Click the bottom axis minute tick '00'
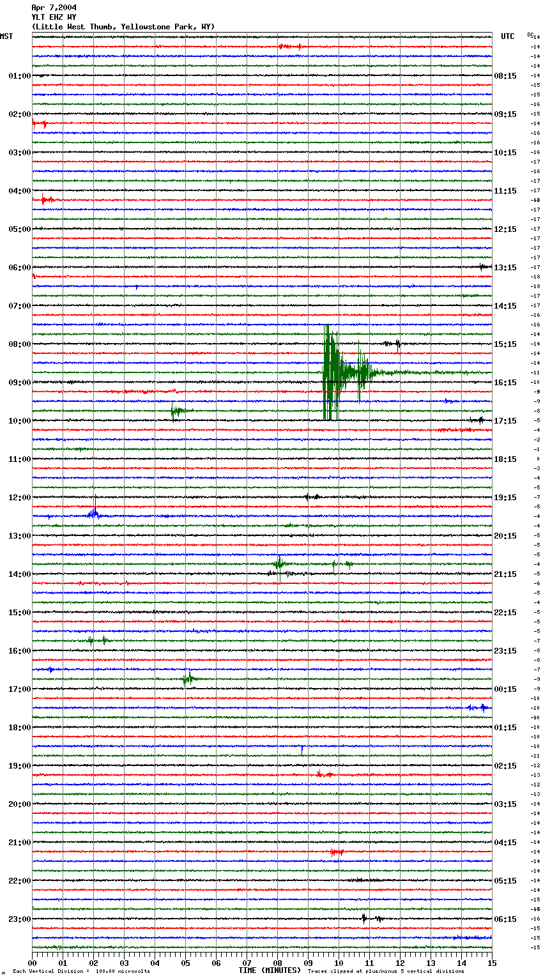543x980 pixels. pos(32,963)
